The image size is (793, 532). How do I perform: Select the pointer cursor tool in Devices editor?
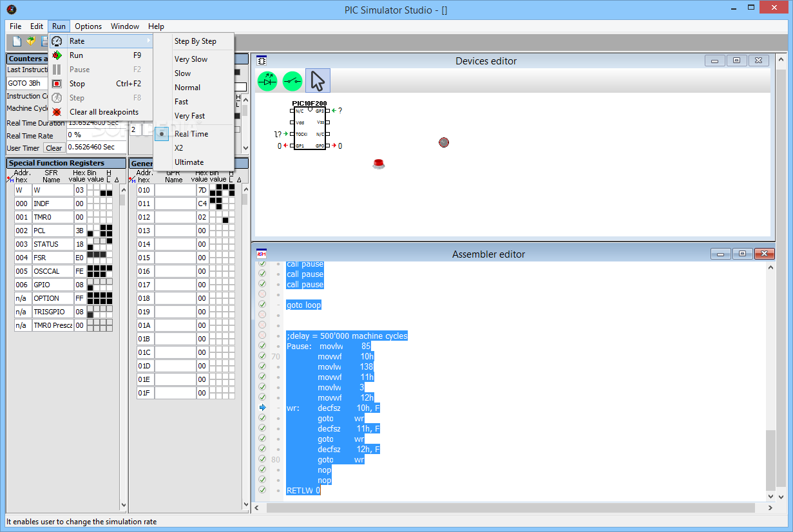click(318, 81)
